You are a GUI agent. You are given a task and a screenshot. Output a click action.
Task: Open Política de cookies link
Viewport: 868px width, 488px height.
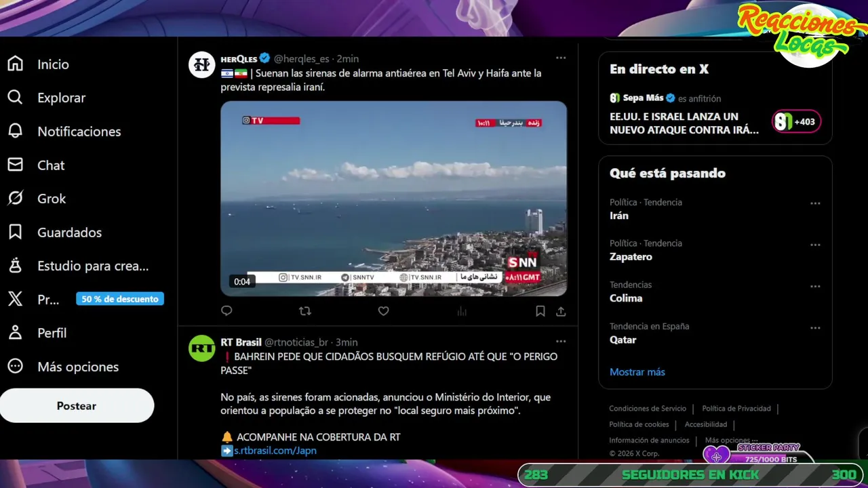[x=639, y=424]
